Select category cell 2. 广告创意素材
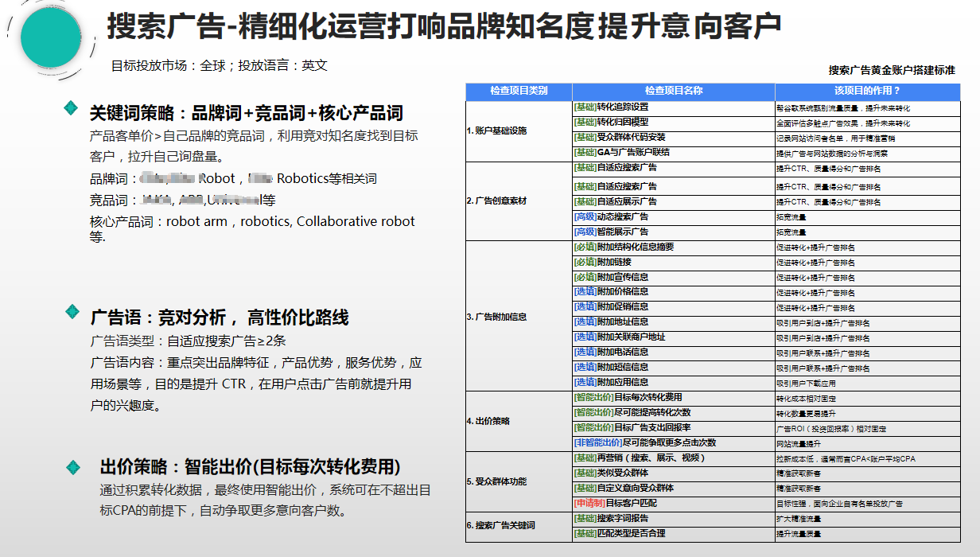980x557 pixels. tap(519, 201)
